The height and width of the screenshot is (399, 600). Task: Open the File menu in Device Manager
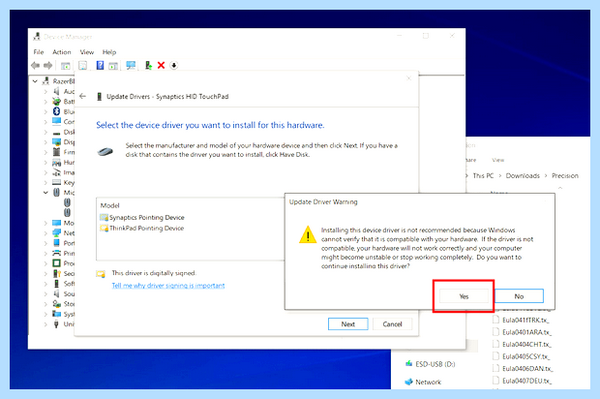(x=39, y=52)
